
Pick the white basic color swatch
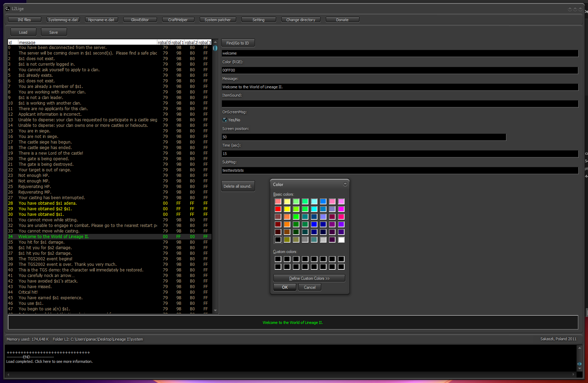coord(341,239)
